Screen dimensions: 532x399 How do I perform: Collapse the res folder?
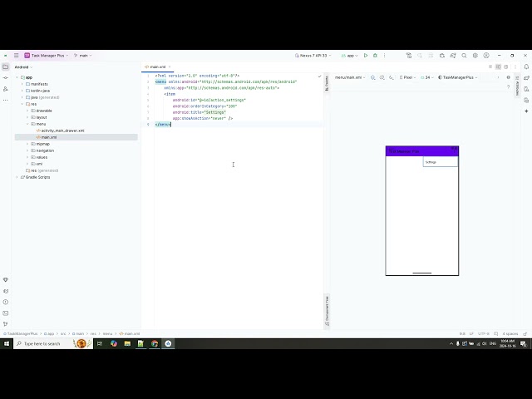pos(22,104)
